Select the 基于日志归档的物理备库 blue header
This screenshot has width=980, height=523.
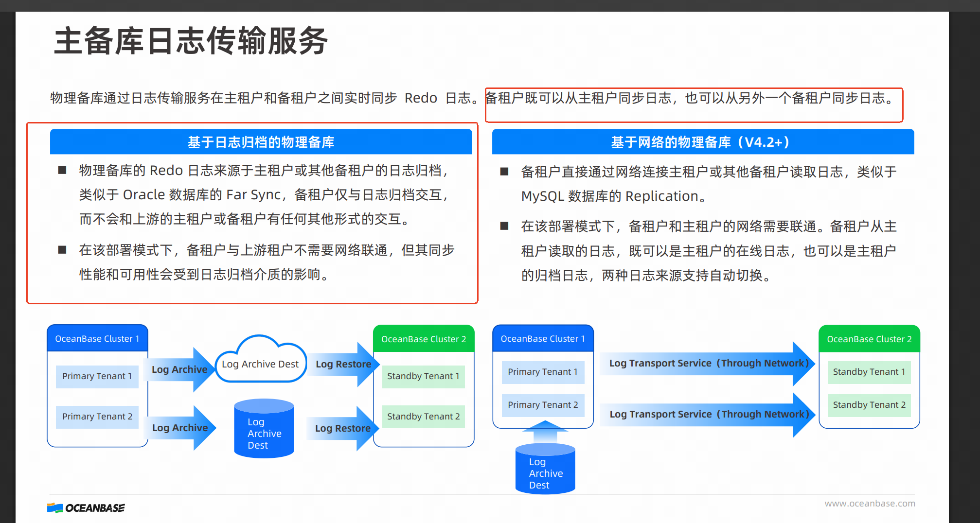click(261, 142)
